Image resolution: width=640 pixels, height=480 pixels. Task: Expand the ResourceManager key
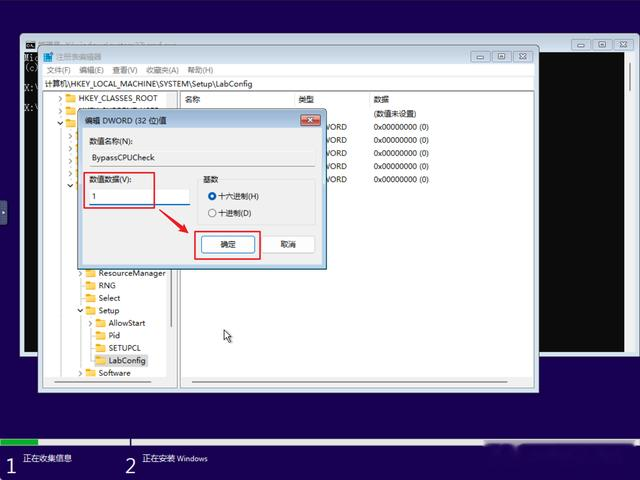pos(80,273)
